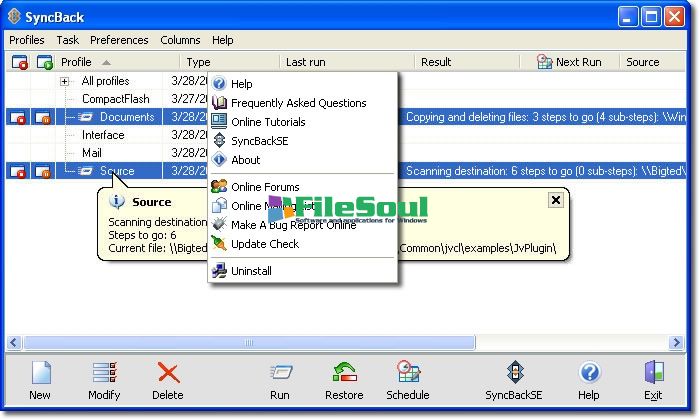Select the Source profile in the tree
Viewport: 699px width, 419px height.
tap(117, 171)
